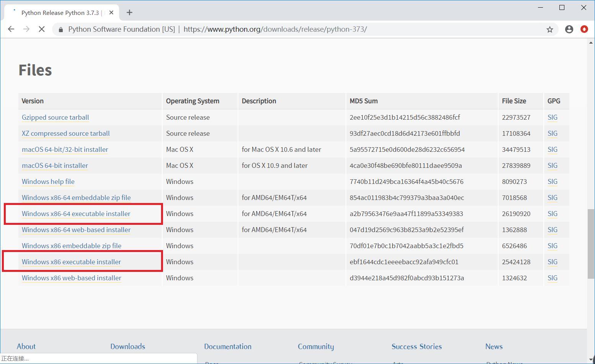Click the red update notification icon
Viewport: 595px width, 364px height.
point(584,29)
